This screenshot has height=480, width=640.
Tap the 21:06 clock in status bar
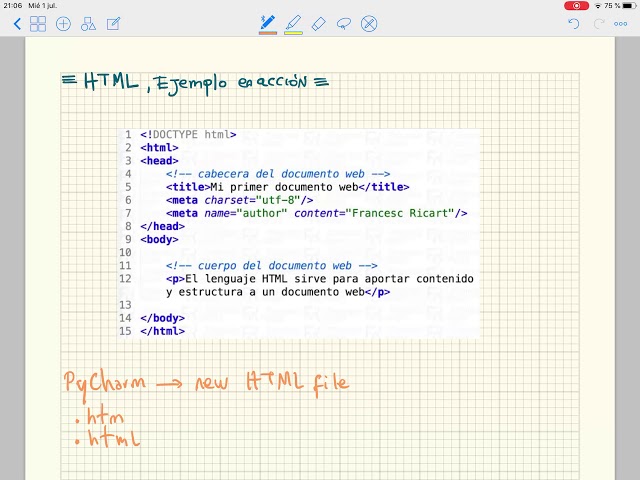(13, 6)
